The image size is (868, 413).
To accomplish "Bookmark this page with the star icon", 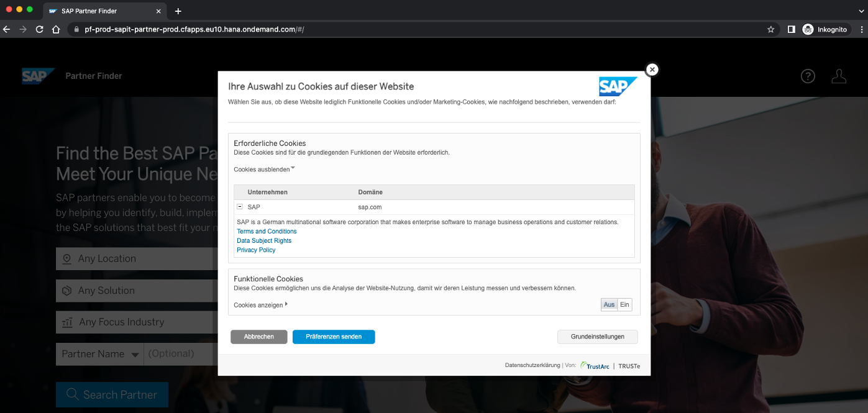I will [771, 29].
